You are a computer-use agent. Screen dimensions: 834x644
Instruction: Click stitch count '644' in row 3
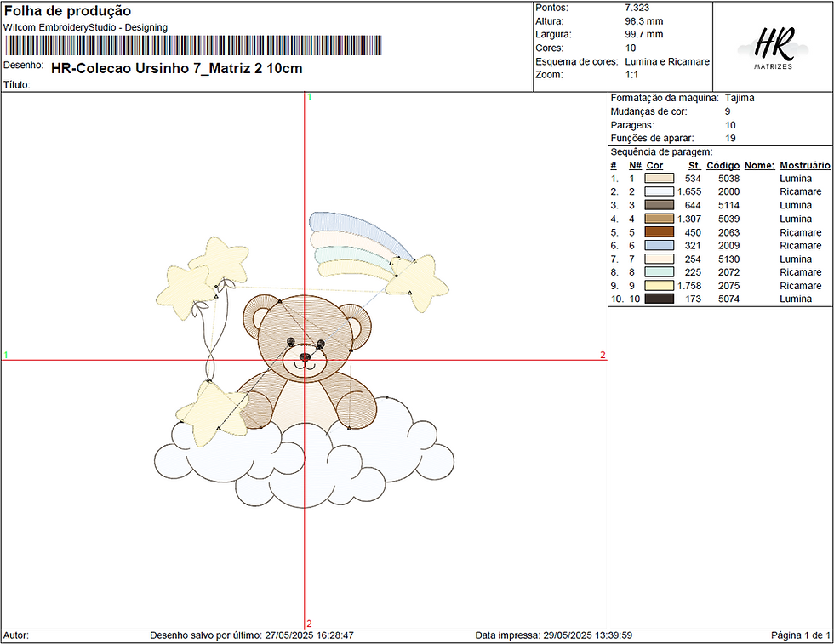pyautogui.click(x=693, y=205)
